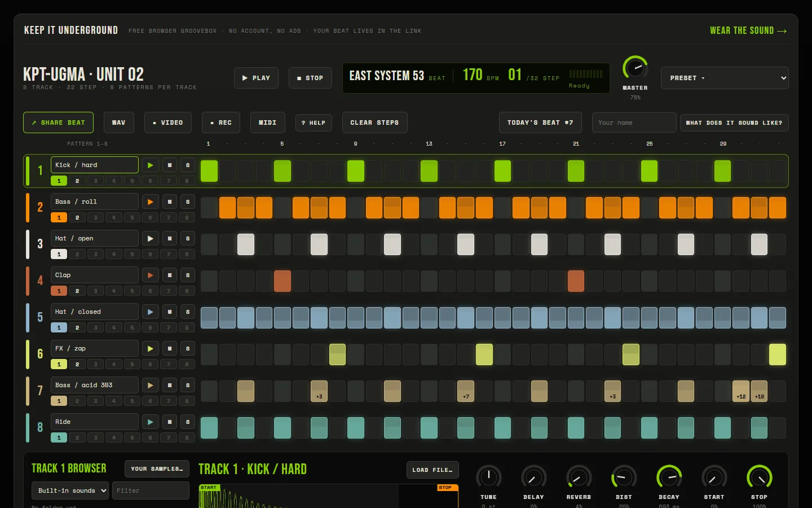Export the beat with the WAV button
The height and width of the screenshot is (508, 812).
pos(119,122)
